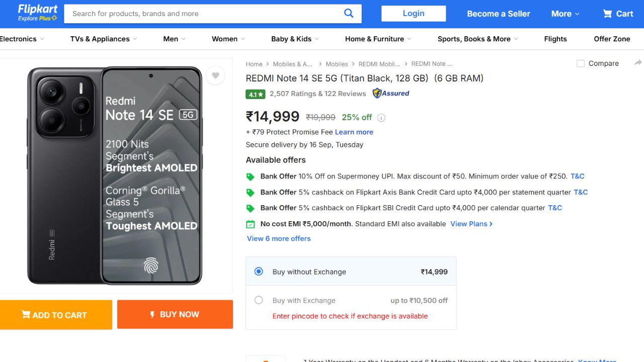Click the Redmi Note 14 SE product image
Image resolution: width=644 pixels, height=362 pixels.
click(x=115, y=175)
